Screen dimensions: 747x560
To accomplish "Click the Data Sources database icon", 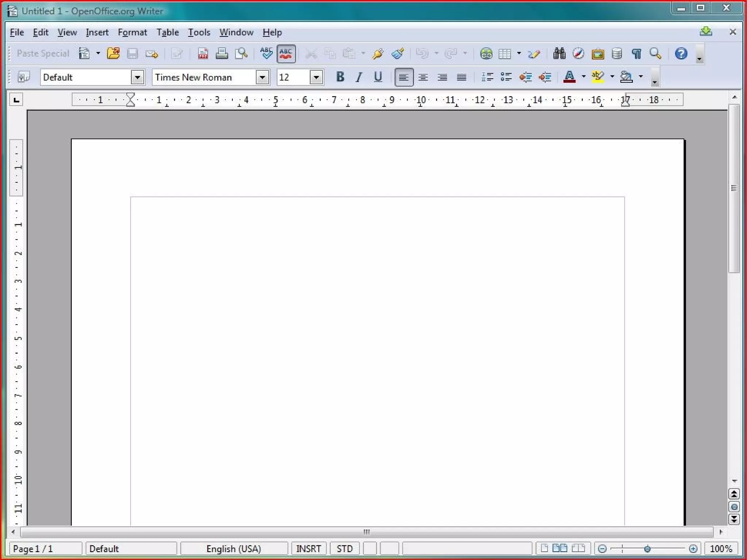I will coord(617,54).
